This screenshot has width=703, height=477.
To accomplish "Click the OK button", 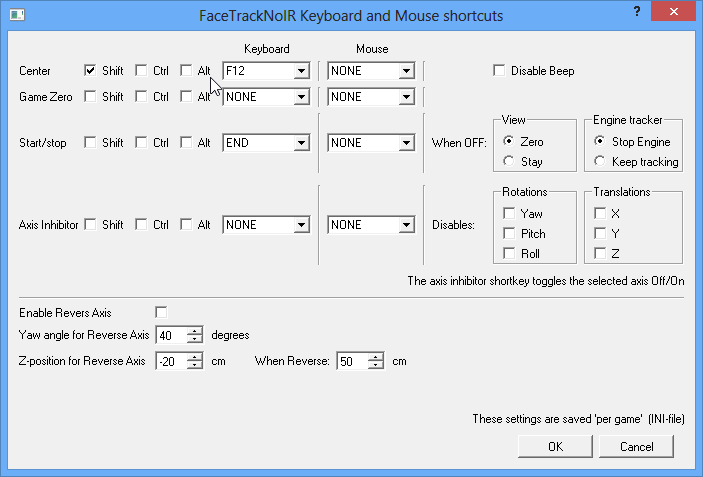I will [555, 446].
